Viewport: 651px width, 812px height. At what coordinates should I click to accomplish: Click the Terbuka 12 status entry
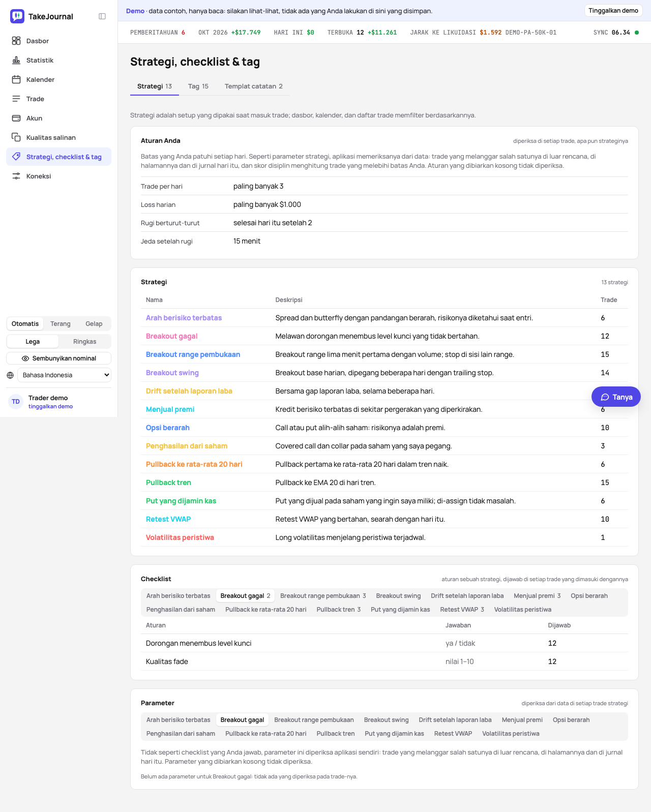click(x=362, y=33)
